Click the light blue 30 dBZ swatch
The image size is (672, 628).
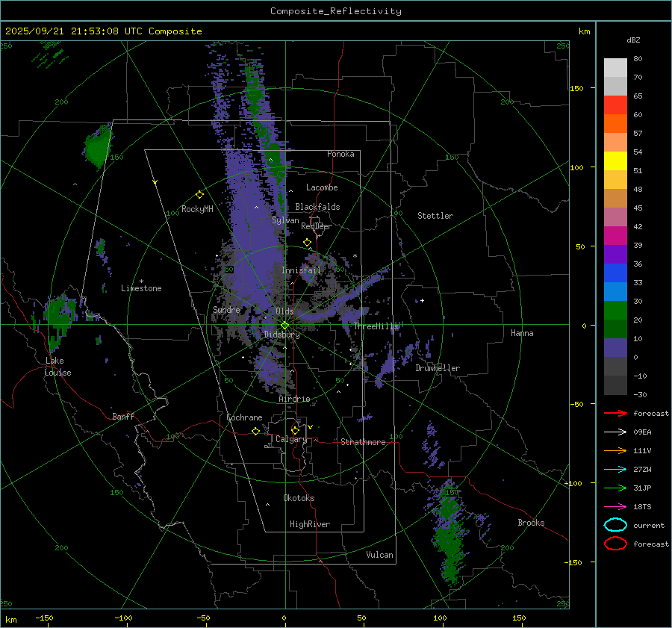tap(615, 292)
